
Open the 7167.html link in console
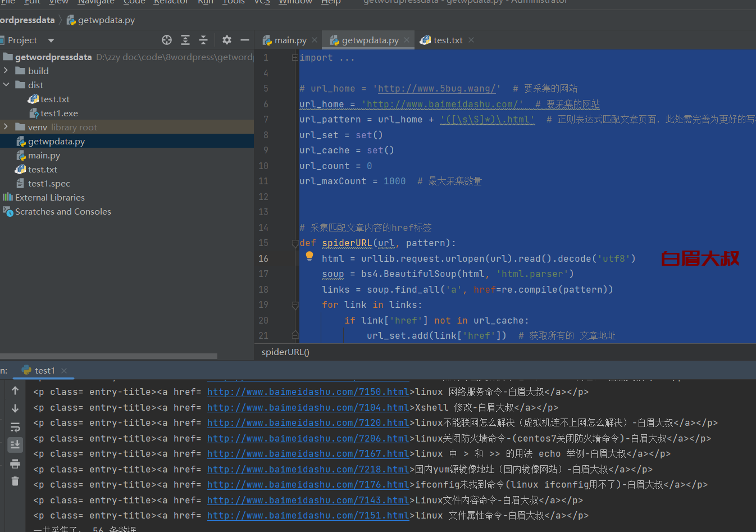[308, 453]
